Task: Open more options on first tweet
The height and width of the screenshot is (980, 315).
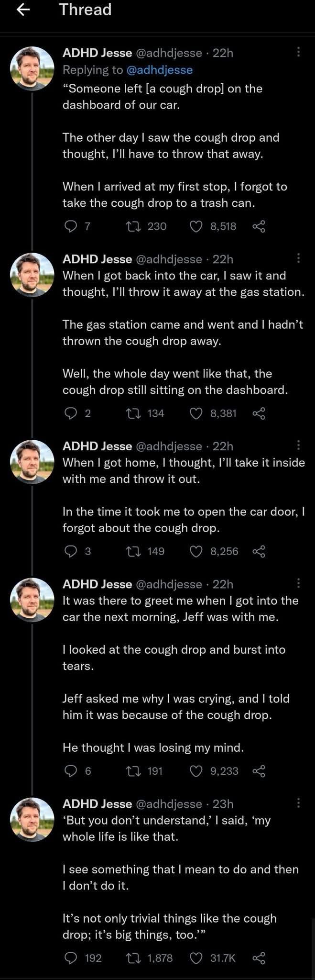Action: [x=298, y=52]
